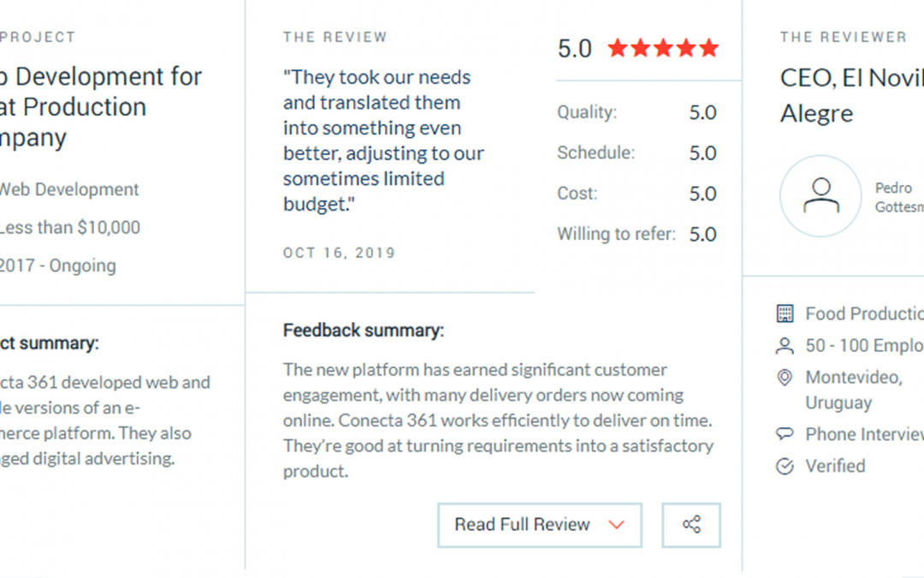Click the Web Development project category
This screenshot has width=924, height=578.
pos(68,189)
